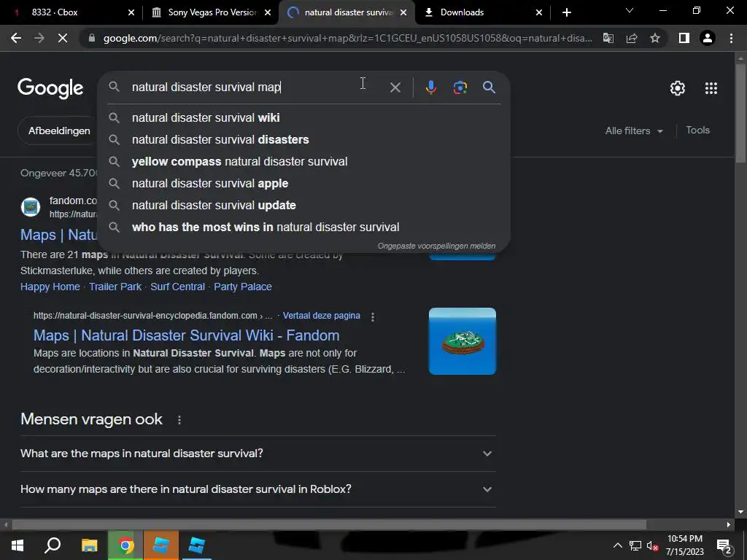Click the fandom site favicon
This screenshot has width=747, height=560.
(x=31, y=207)
